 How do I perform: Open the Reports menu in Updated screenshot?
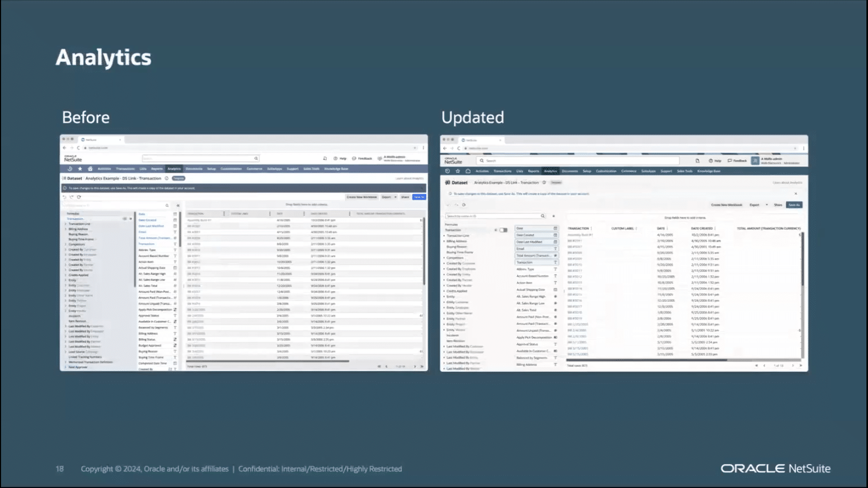(533, 171)
